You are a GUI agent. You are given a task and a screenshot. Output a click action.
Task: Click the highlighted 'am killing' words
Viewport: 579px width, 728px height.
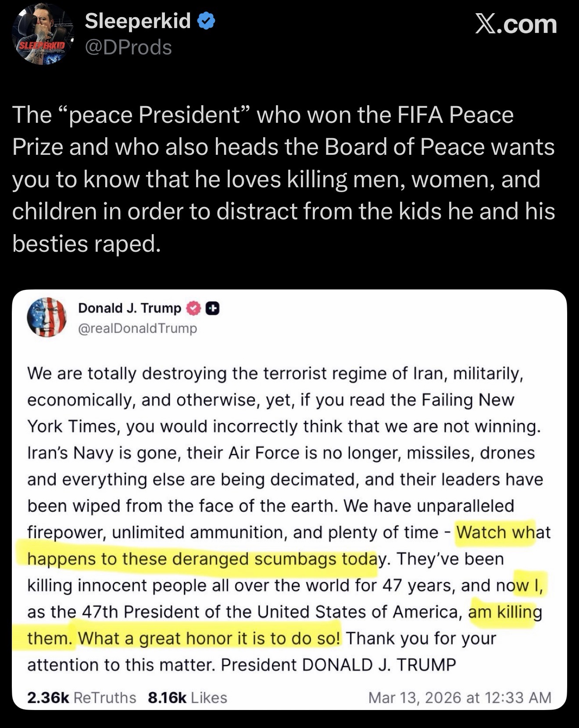pos(505,612)
